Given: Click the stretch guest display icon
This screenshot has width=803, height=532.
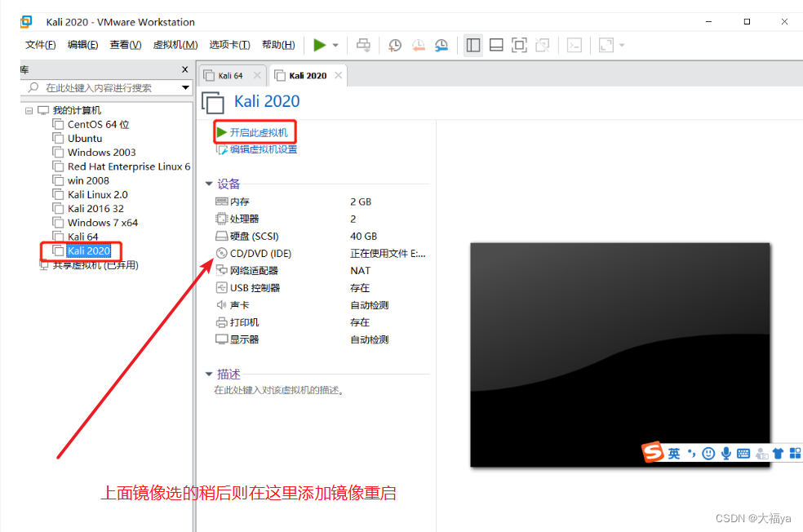Looking at the screenshot, I should pyautogui.click(x=606, y=45).
